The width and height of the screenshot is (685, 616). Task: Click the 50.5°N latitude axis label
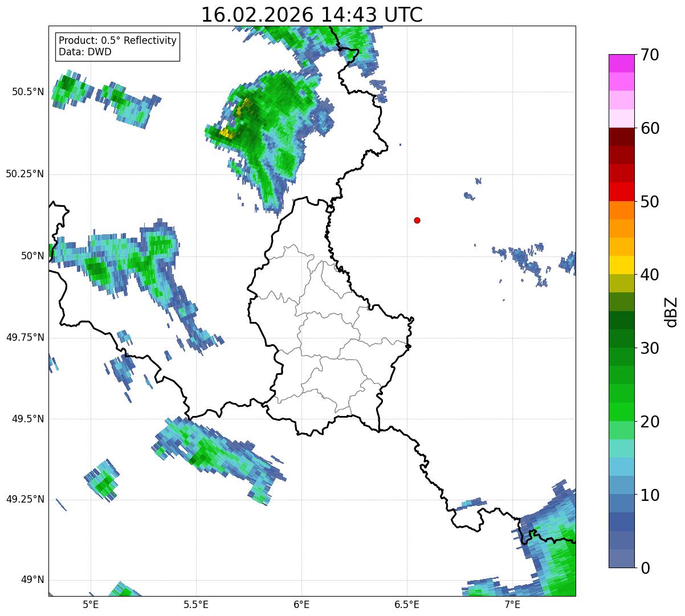click(x=28, y=92)
